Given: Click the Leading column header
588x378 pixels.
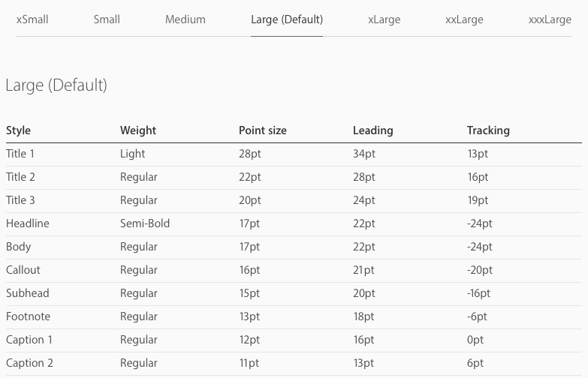Looking at the screenshot, I should [372, 130].
